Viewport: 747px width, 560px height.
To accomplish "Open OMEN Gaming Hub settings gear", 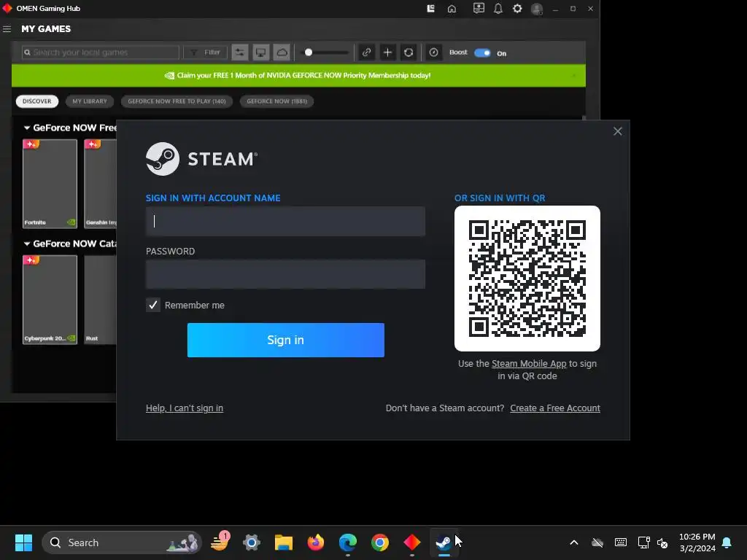I will tap(517, 9).
